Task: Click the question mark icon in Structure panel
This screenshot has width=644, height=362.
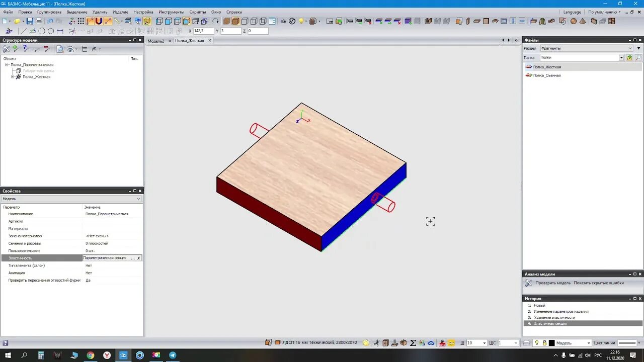Action: pyautogui.click(x=26, y=49)
